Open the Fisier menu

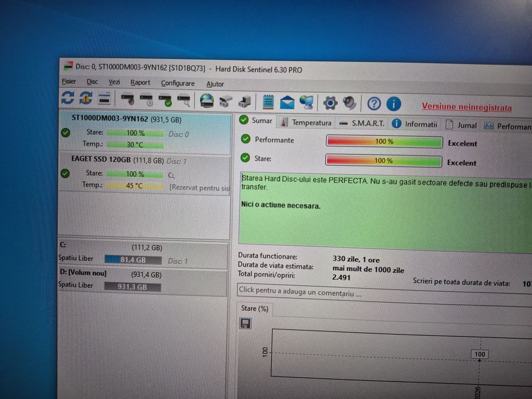pyautogui.click(x=69, y=82)
